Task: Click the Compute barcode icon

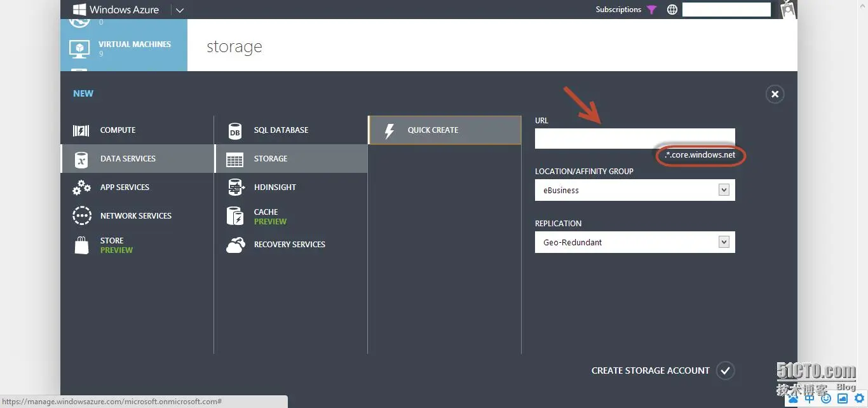Action: point(81,130)
